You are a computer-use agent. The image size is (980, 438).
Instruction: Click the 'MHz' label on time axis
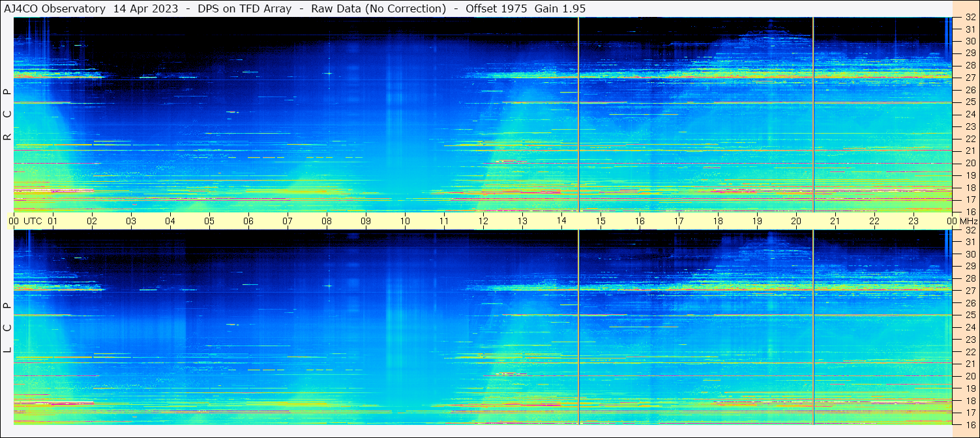click(x=968, y=221)
